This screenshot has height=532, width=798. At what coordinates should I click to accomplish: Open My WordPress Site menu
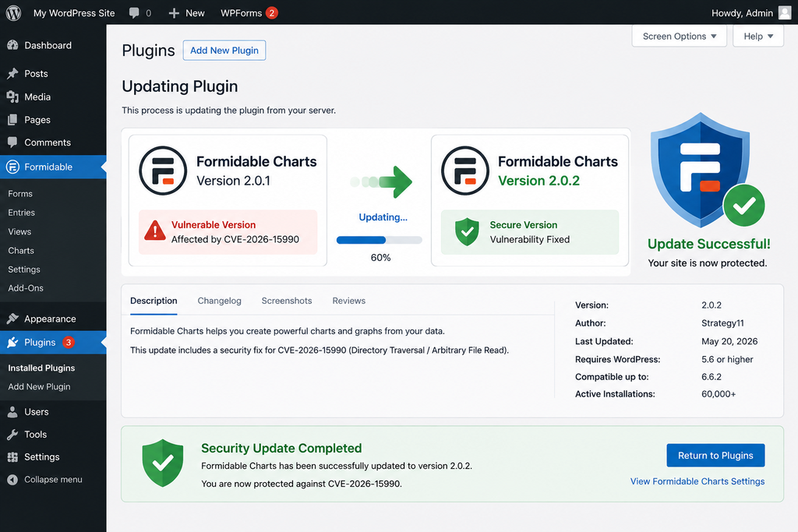[74, 13]
